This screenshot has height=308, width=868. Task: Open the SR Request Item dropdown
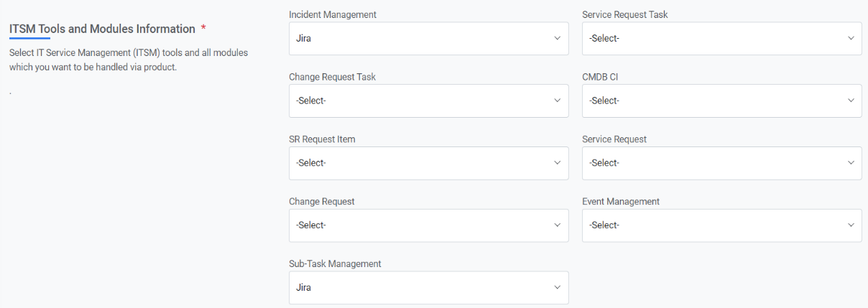(x=428, y=163)
